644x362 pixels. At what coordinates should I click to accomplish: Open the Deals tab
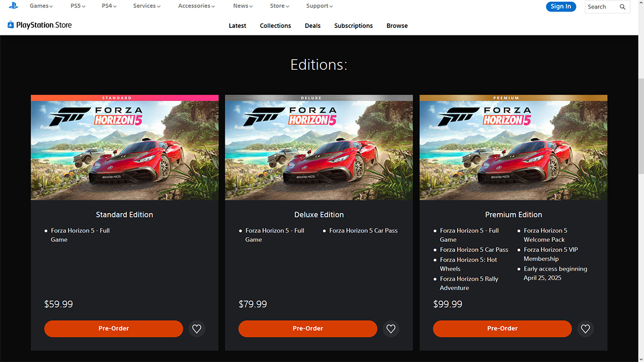pyautogui.click(x=312, y=26)
